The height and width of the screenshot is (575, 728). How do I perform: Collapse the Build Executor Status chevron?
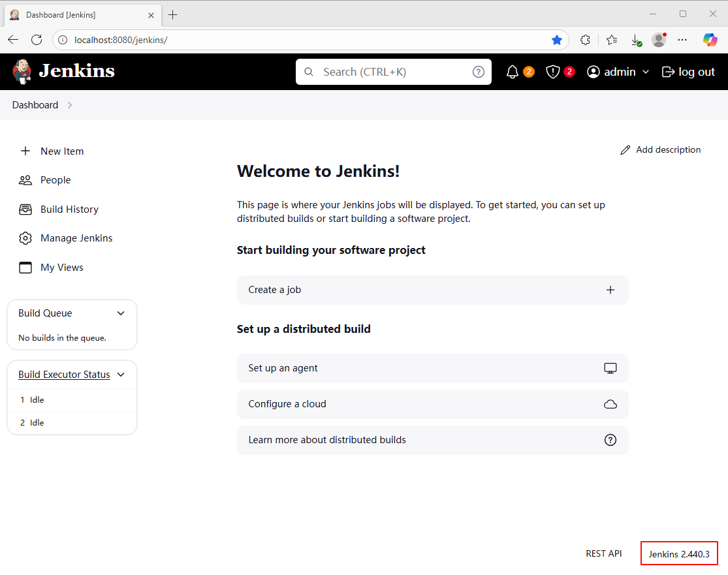point(121,375)
